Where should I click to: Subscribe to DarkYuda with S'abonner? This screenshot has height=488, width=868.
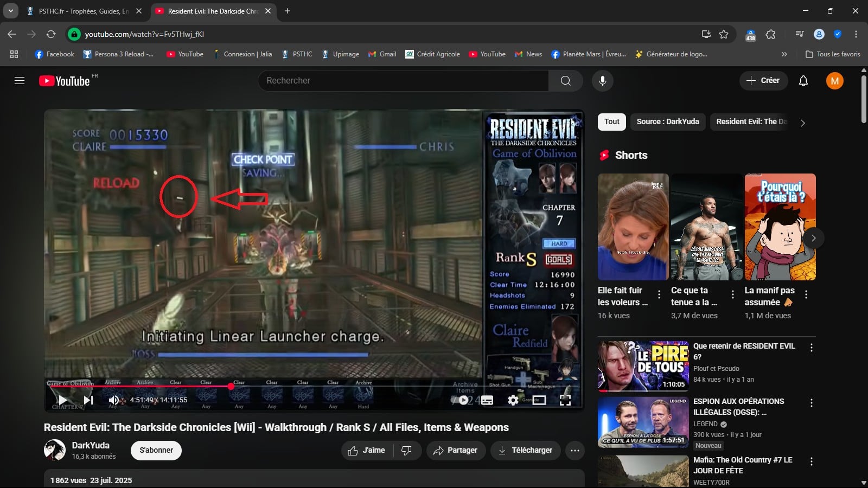click(156, 451)
